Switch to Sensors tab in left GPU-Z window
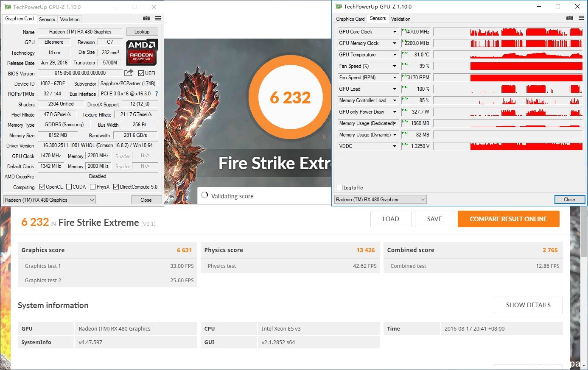The height and width of the screenshot is (370, 588). [47, 19]
